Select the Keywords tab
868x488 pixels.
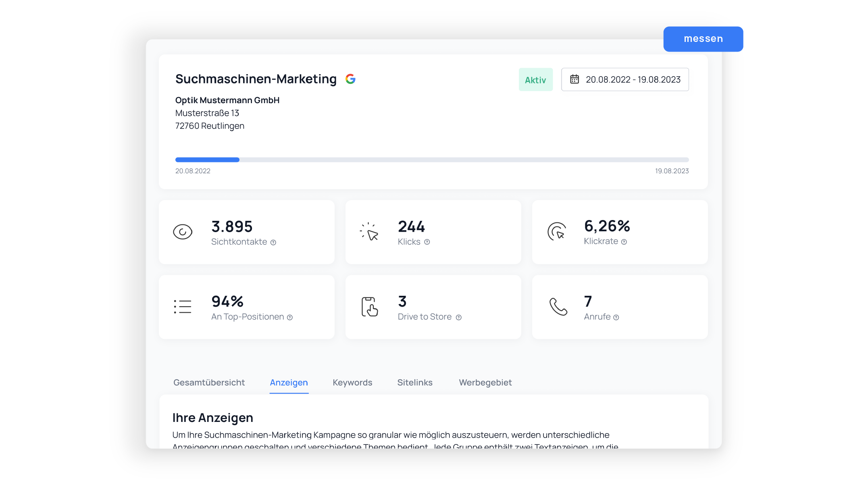click(352, 382)
